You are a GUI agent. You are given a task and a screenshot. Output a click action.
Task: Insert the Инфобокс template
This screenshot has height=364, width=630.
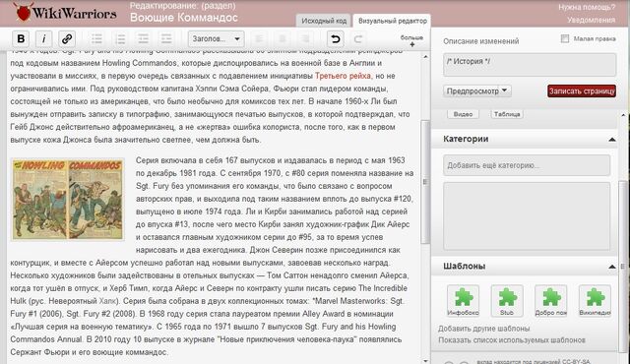[x=464, y=301]
